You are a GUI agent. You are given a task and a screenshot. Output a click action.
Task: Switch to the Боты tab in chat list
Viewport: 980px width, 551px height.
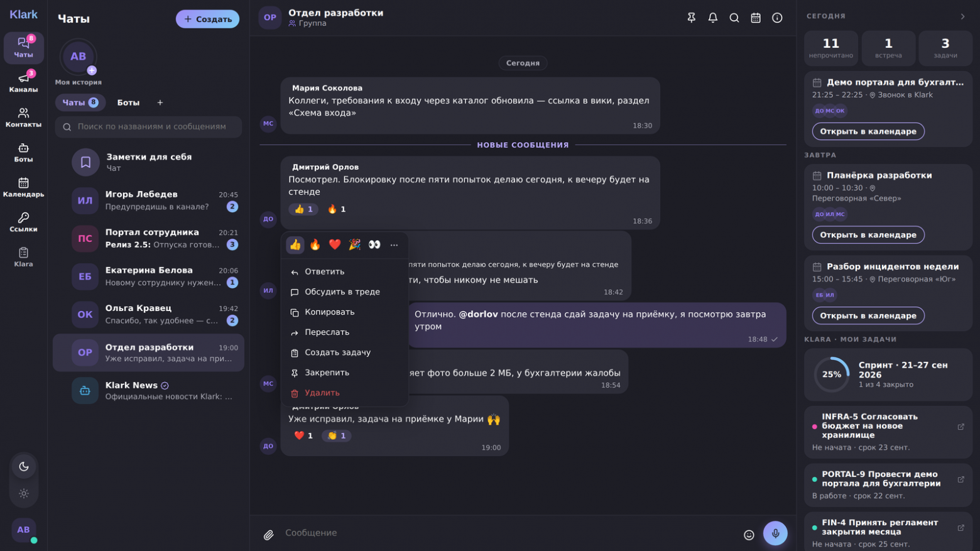pos(128,102)
